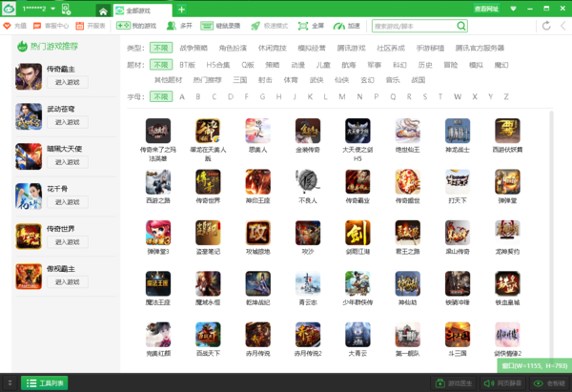Filter type by 腾讯游戏
Screen dimensions: 572x392
coord(351,48)
